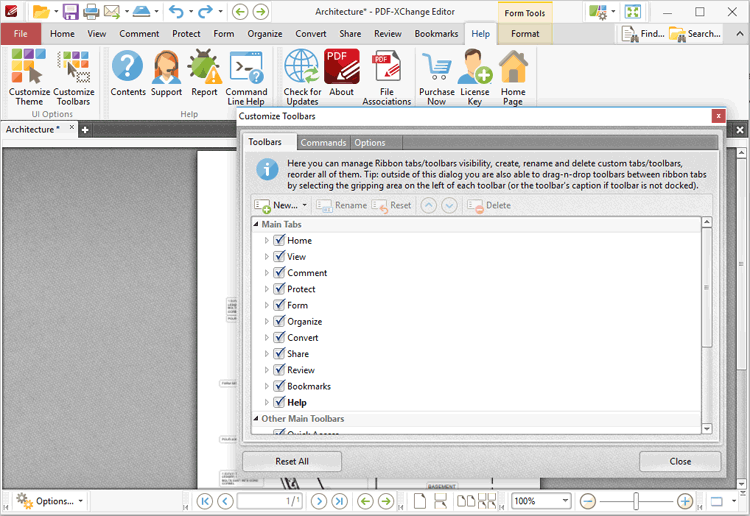Open the Organize ribbon tab
The width and height of the screenshot is (750, 516).
pos(265,34)
